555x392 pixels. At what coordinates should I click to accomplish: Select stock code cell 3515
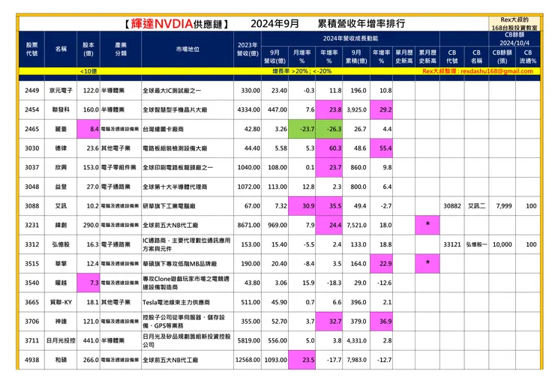(31, 264)
